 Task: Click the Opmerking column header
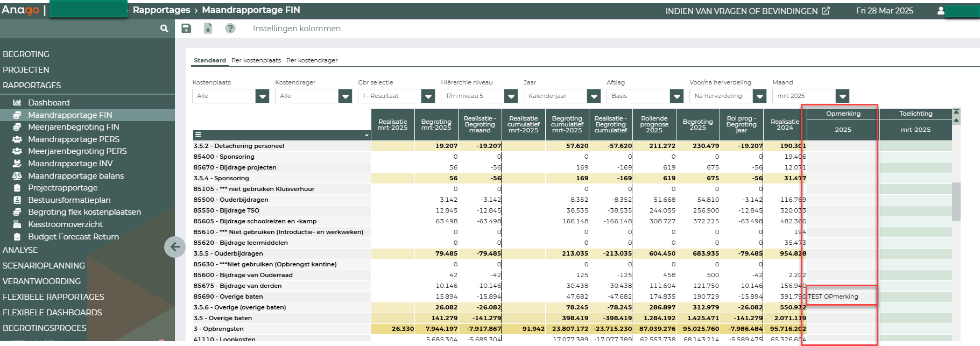pos(843,114)
